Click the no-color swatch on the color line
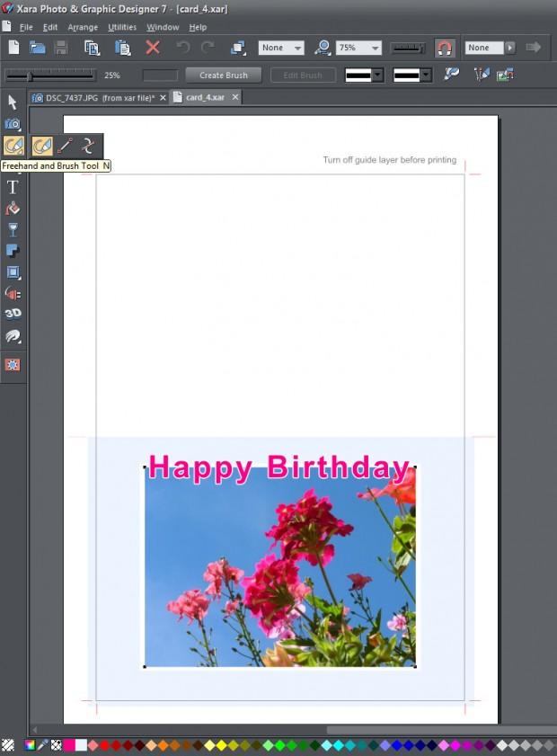557x756 pixels. [x=8, y=745]
